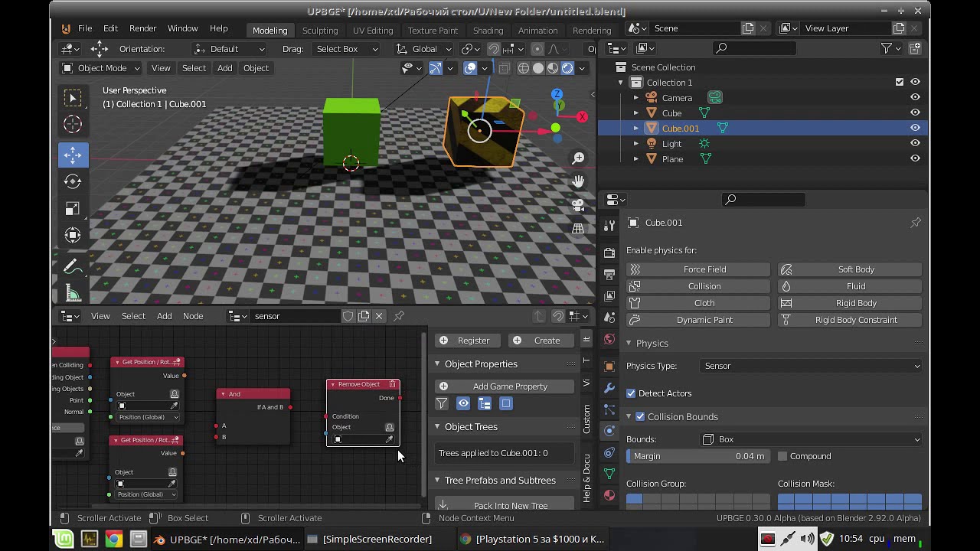Image resolution: width=980 pixels, height=551 pixels.
Task: Open the Physics Type Sensor dropdown
Action: coord(811,366)
